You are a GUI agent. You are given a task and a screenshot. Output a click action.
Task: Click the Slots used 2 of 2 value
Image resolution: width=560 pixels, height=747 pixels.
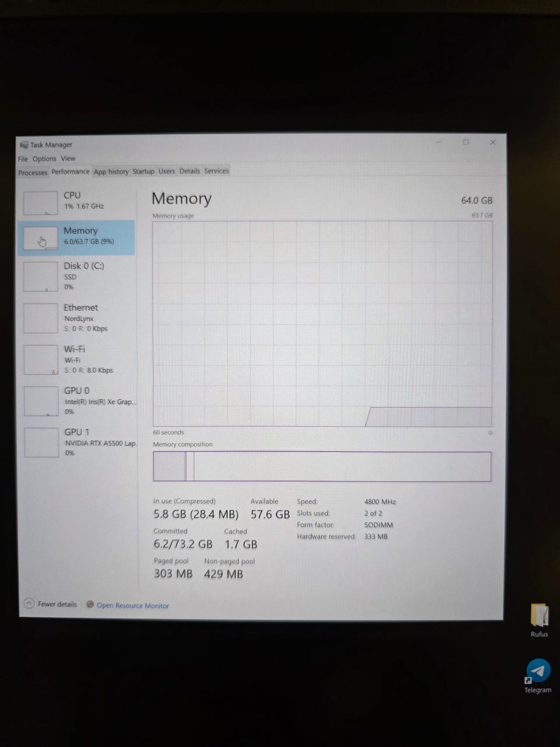pyautogui.click(x=373, y=514)
